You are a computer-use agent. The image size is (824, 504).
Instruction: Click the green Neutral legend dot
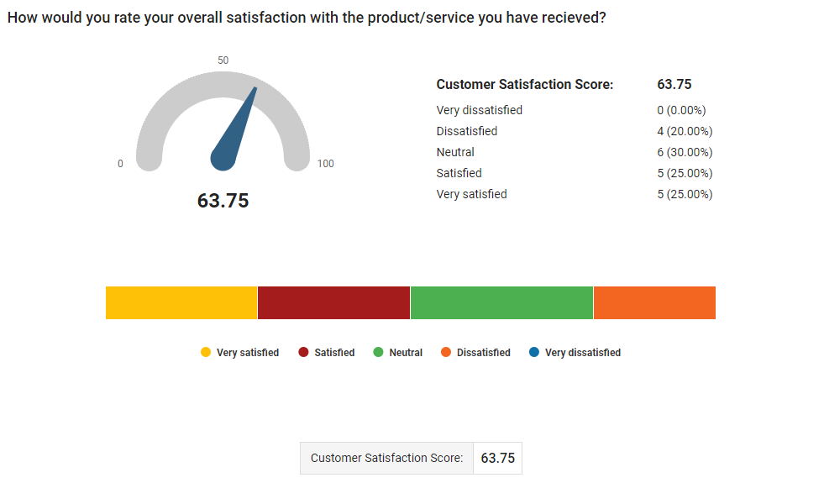tap(378, 352)
